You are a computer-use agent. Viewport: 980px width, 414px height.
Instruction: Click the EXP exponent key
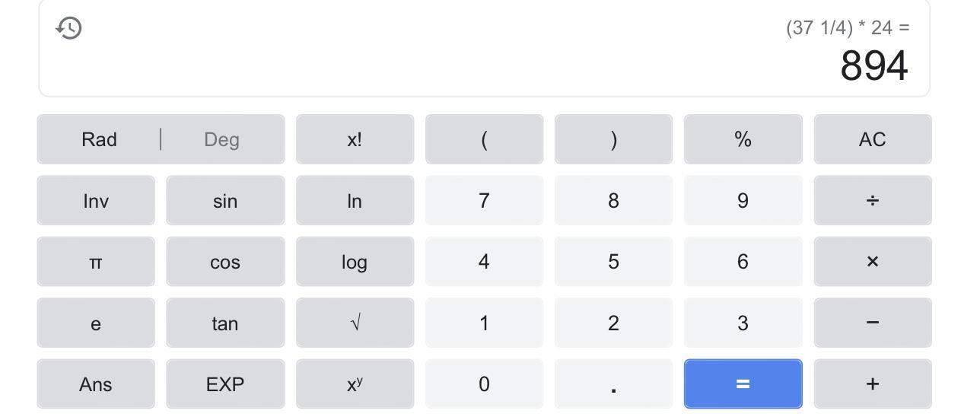(225, 384)
